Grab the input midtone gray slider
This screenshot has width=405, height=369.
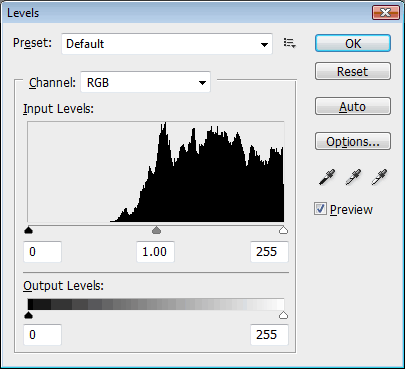pos(156,230)
